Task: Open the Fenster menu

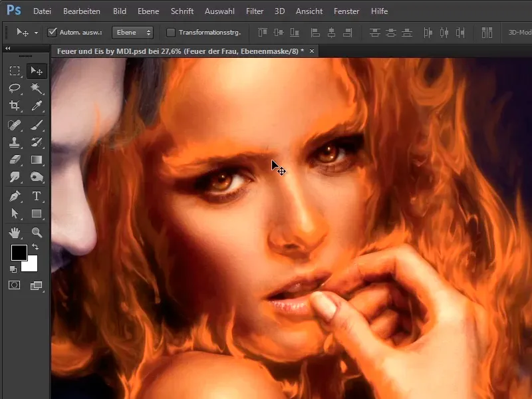Action: coord(346,11)
